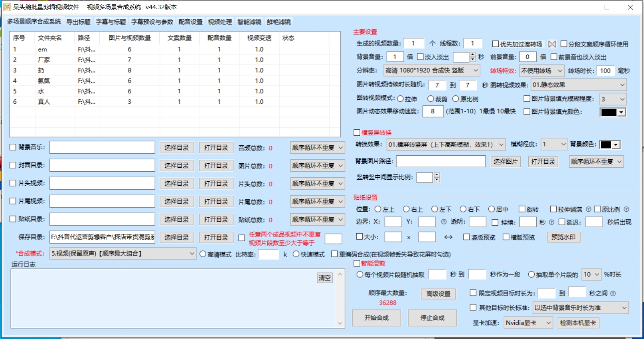This screenshot has height=339, width=644.
Task: Expand 转换效果 dropdown for 横竖屏转换
Action: [446, 145]
